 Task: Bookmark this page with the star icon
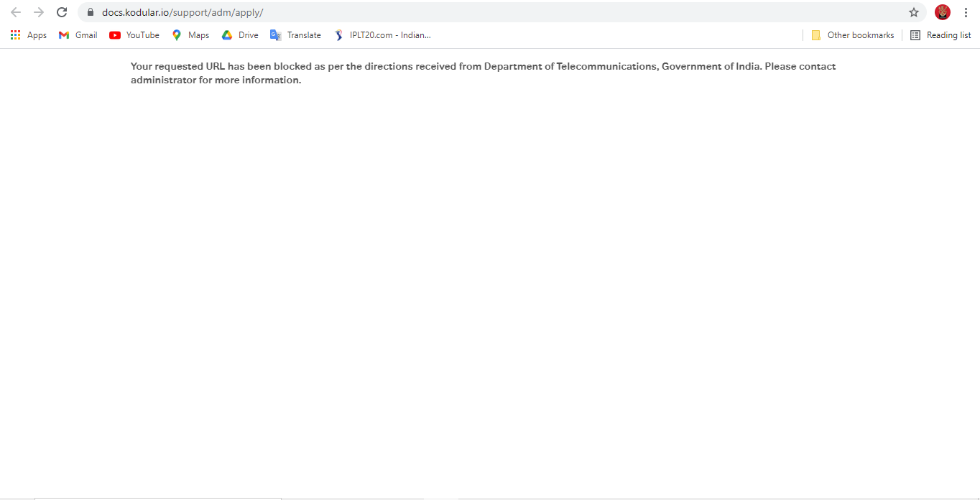(914, 12)
